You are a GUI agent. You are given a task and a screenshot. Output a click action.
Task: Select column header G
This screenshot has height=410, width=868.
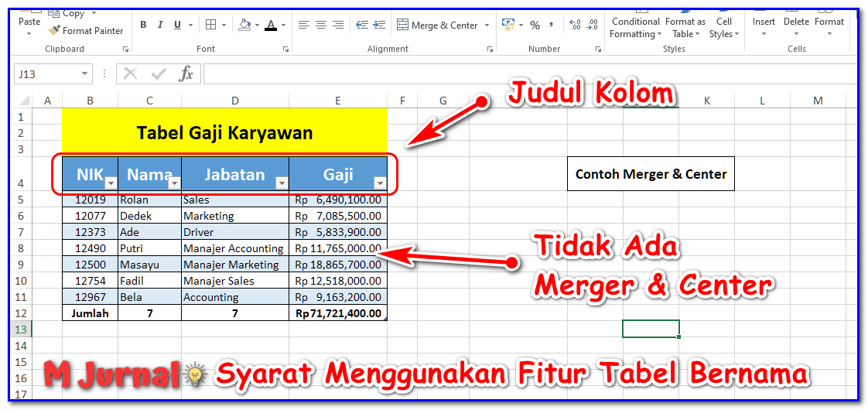pyautogui.click(x=443, y=101)
